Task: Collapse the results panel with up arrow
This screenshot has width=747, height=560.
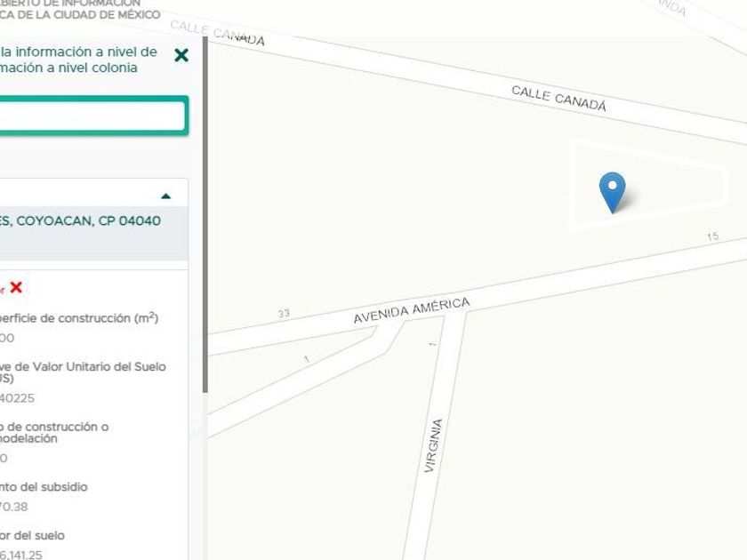Action: tap(165, 196)
